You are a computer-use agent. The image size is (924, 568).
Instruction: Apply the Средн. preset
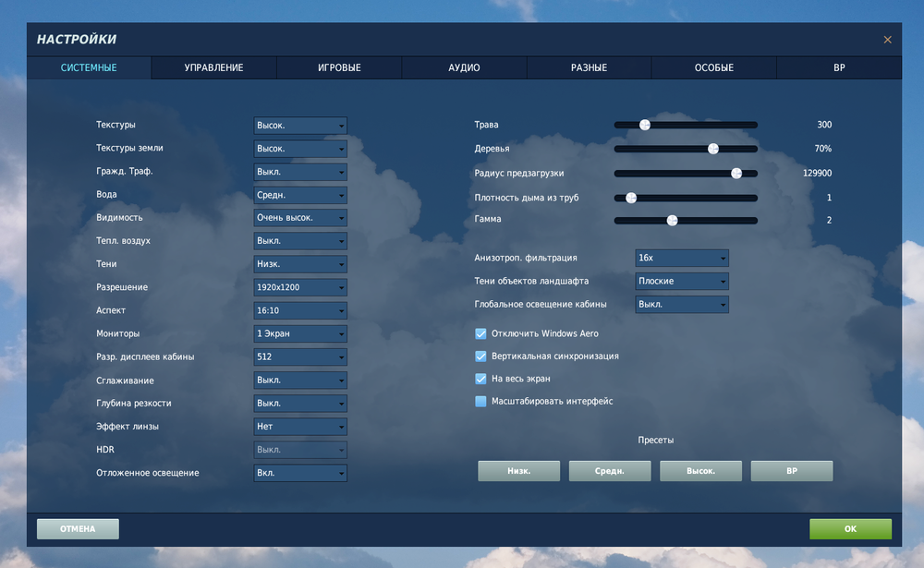coord(609,471)
